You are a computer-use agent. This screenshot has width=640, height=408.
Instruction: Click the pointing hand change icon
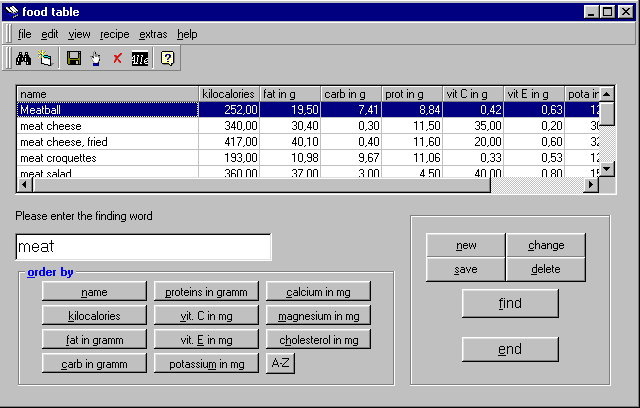[95, 58]
